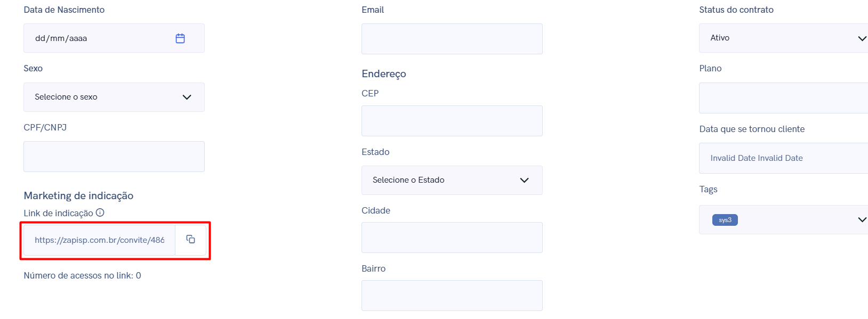Focus the Plano input field
Screen dimensions: 868x319
[784, 98]
